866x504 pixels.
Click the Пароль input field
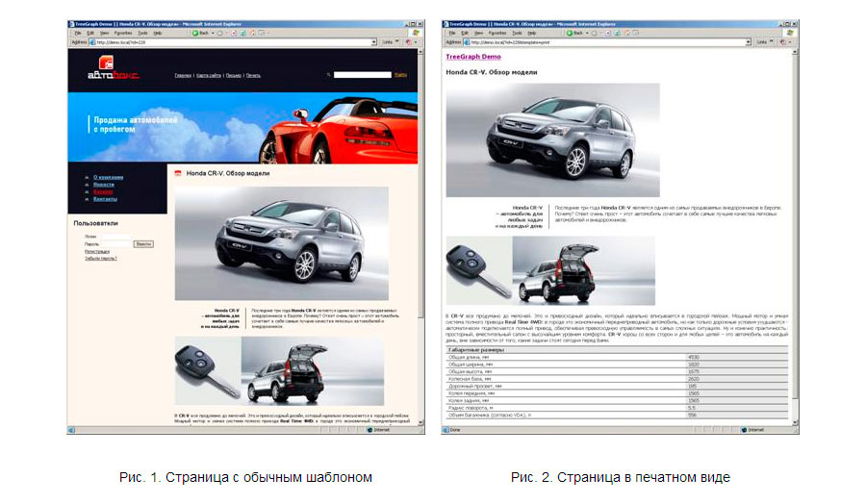pyautogui.click(x=116, y=244)
